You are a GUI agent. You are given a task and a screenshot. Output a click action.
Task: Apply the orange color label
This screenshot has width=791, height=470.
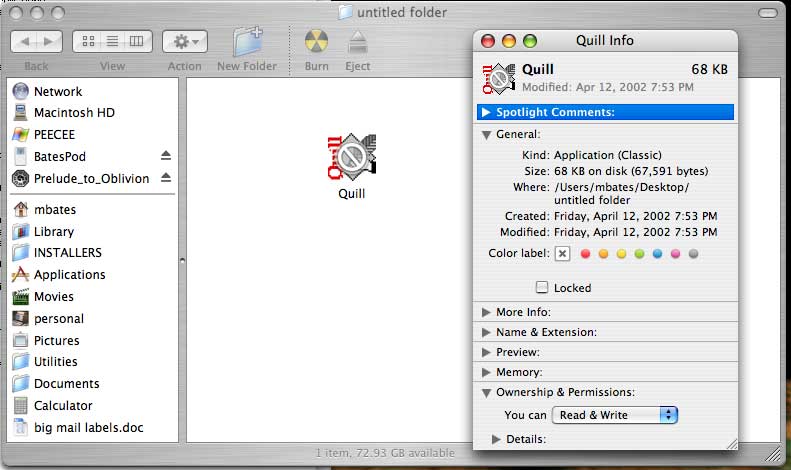click(603, 254)
